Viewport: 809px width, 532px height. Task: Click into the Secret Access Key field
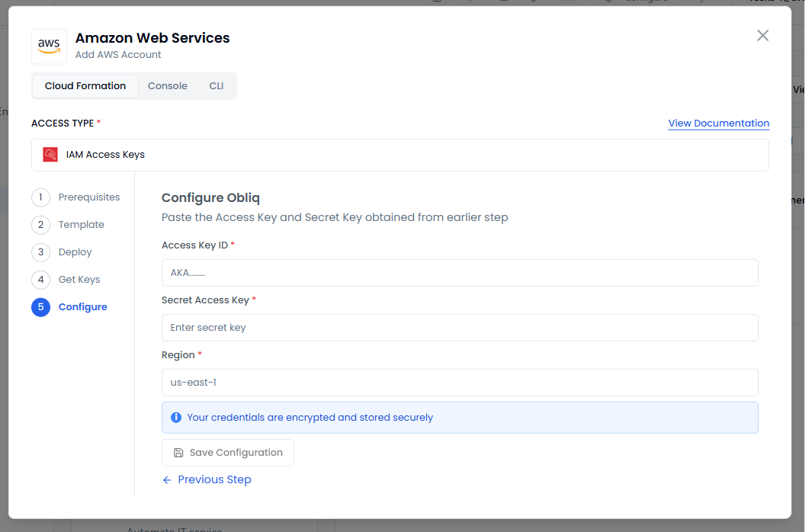pyautogui.click(x=459, y=328)
